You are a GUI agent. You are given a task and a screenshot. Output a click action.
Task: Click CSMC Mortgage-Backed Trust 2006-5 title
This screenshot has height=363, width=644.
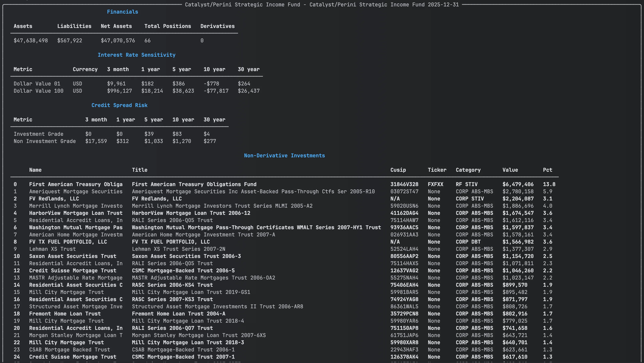[183, 271]
